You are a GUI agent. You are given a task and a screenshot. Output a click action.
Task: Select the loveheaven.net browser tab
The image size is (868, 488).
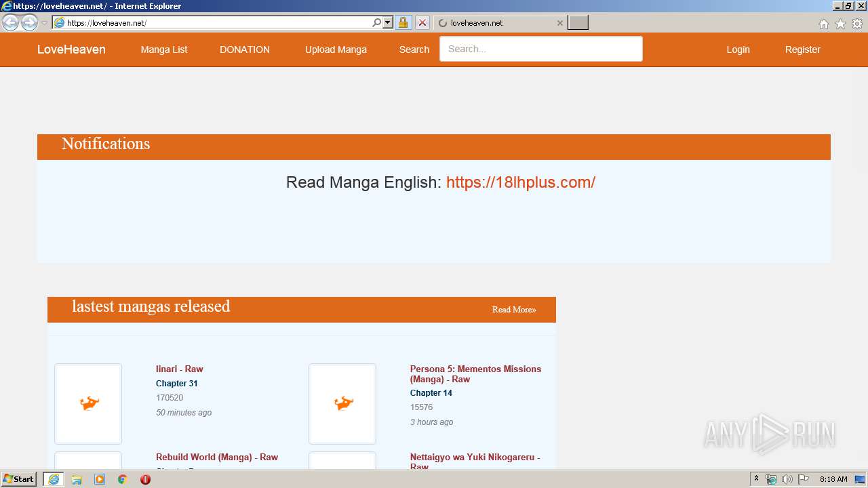tap(500, 22)
